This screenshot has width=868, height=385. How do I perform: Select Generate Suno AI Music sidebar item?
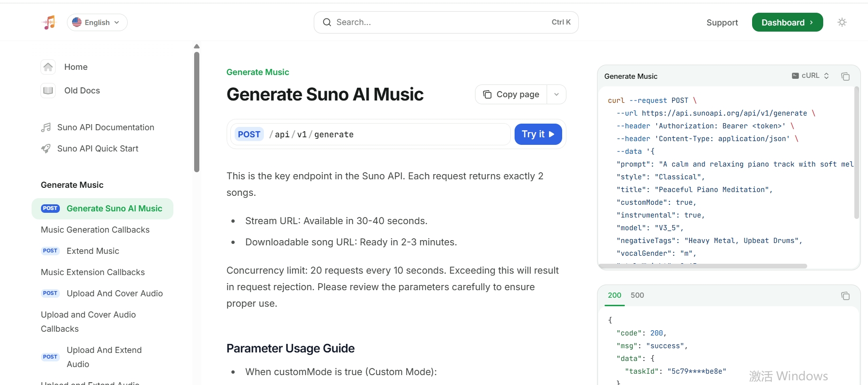[x=102, y=209]
